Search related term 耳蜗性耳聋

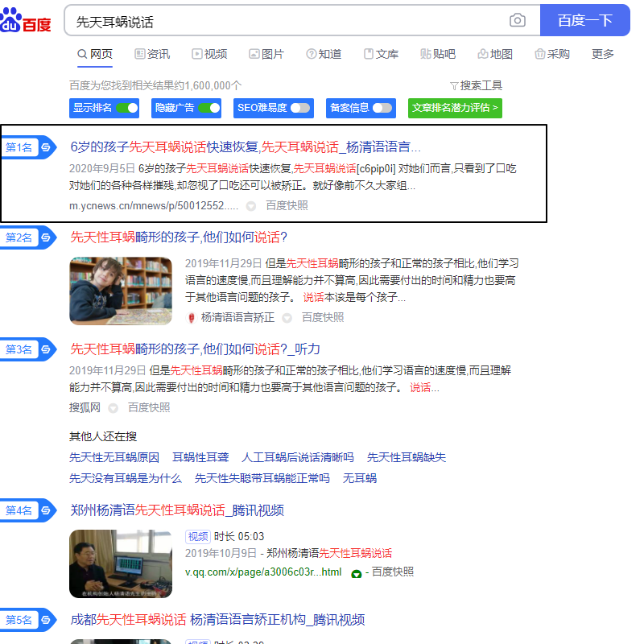click(x=200, y=457)
